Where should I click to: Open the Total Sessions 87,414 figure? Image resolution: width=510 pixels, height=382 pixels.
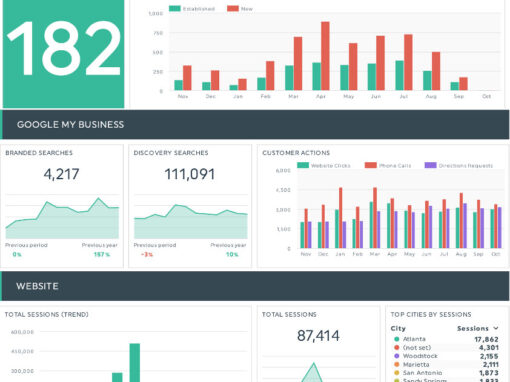coord(318,336)
